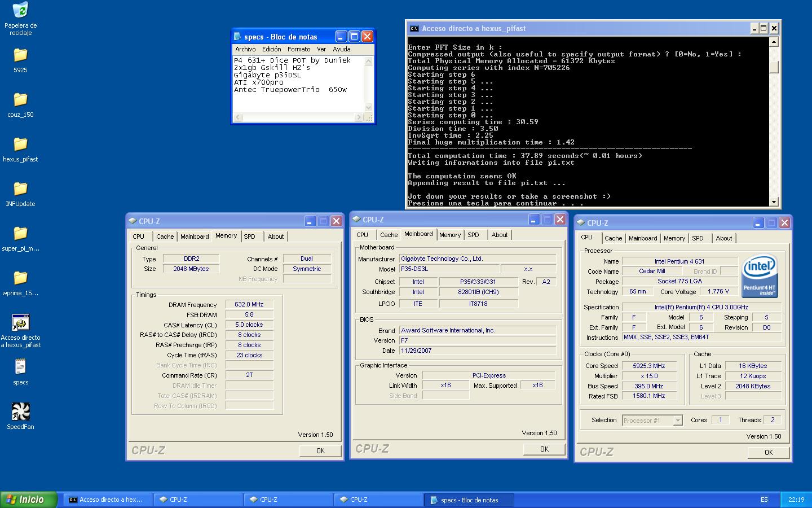Switch to Memory tab in CPU CPU-Z window
812x508 pixels.
[674, 238]
